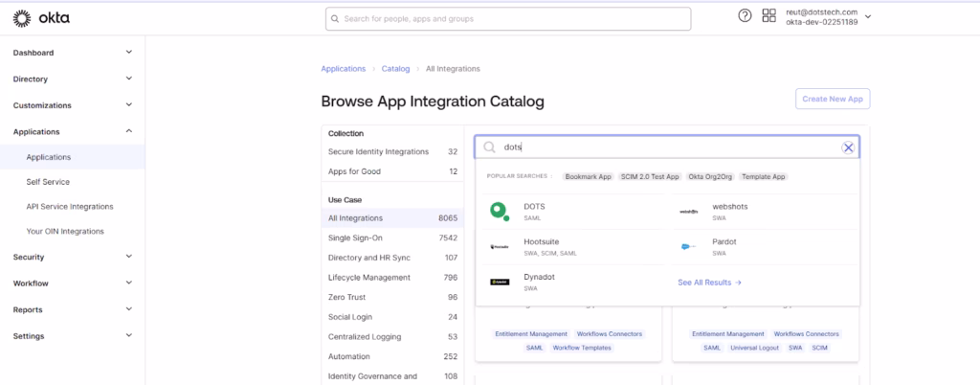Click the Create New App button
980x385 pixels.
click(832, 100)
